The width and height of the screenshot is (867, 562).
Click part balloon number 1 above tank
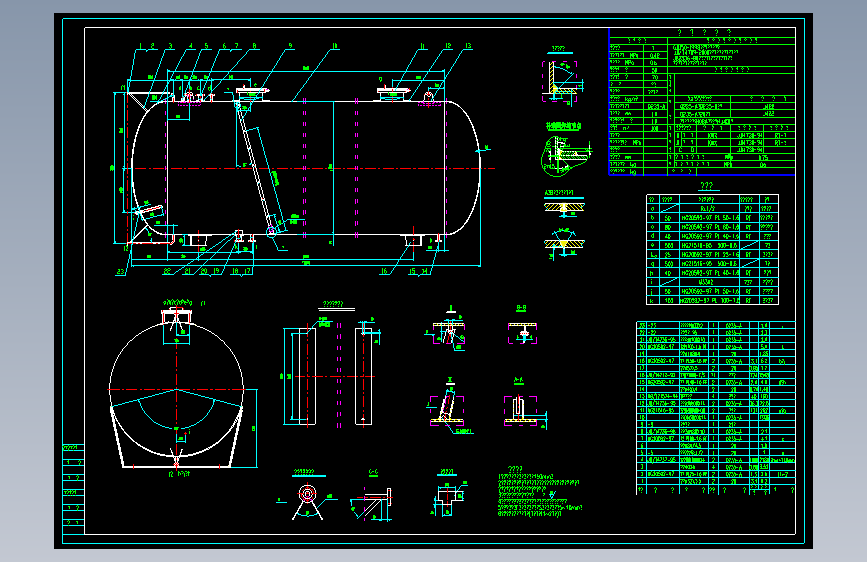pos(140,46)
